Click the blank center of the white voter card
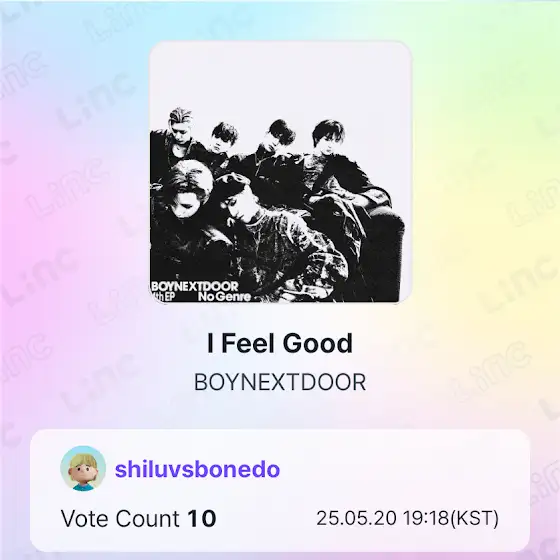This screenshot has width=560, height=560. 393,471
